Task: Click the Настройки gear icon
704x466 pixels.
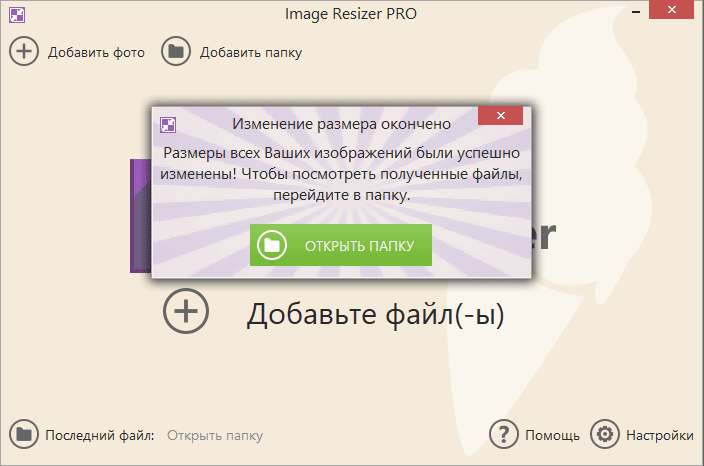Action: pos(605,434)
